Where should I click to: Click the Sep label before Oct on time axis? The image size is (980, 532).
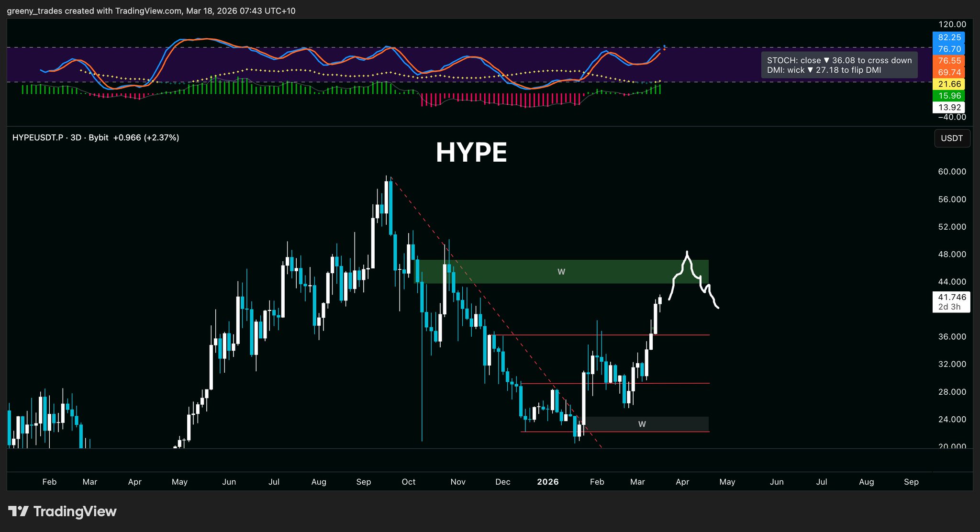(363, 482)
